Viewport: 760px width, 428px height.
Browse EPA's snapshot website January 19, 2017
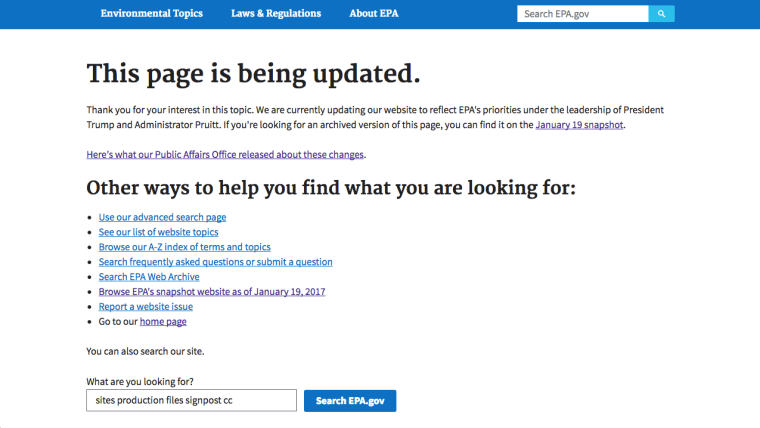(x=212, y=292)
